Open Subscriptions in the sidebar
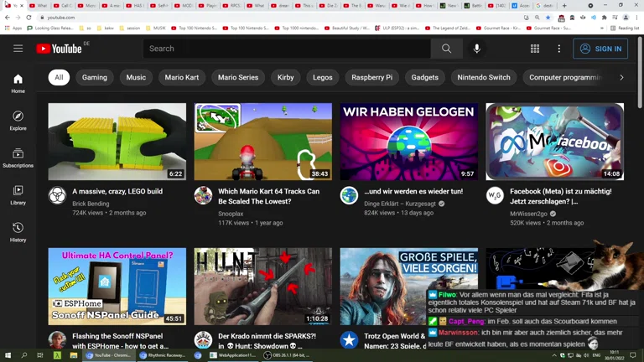This screenshot has height=362, width=644. tap(18, 158)
